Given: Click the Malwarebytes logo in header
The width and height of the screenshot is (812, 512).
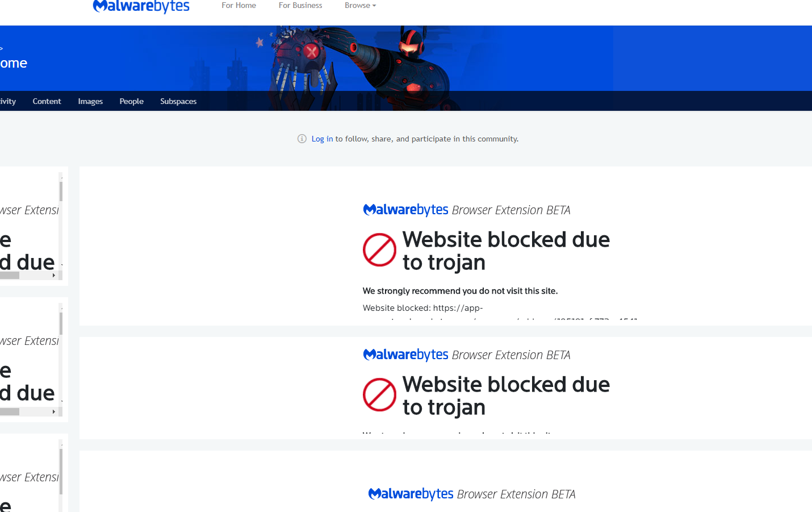Looking at the screenshot, I should coord(141,6).
